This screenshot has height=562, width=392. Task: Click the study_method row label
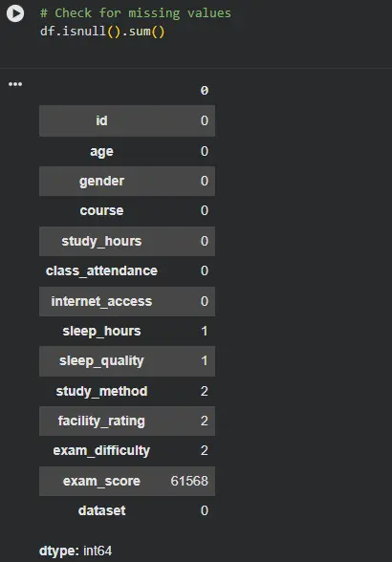[x=101, y=392]
